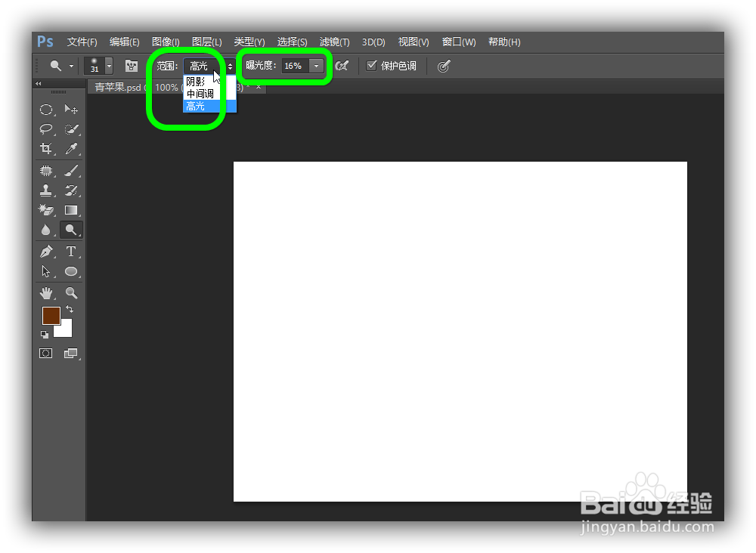
Task: Open the brush size preset picker
Action: pyautogui.click(x=110, y=66)
